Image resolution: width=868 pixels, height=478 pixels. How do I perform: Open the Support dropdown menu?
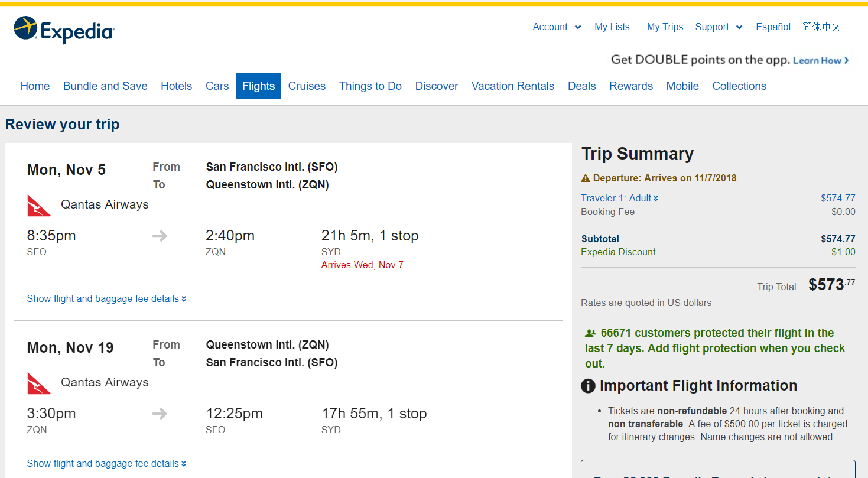719,27
